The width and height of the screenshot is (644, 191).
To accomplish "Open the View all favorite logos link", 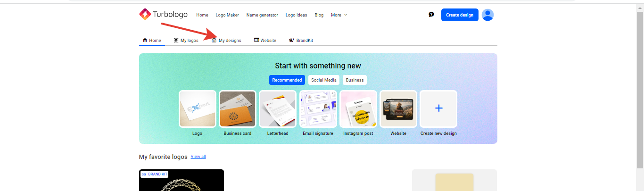I will [x=198, y=157].
